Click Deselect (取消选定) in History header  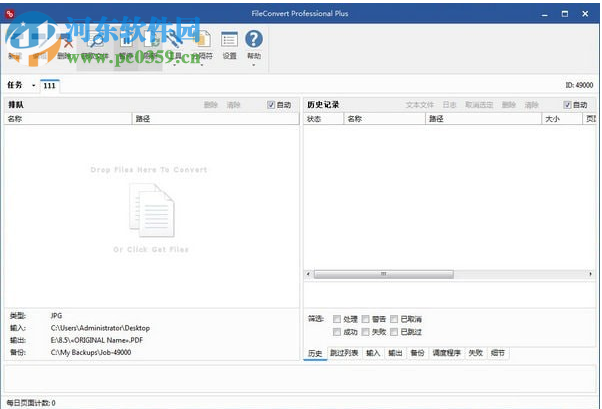(479, 105)
